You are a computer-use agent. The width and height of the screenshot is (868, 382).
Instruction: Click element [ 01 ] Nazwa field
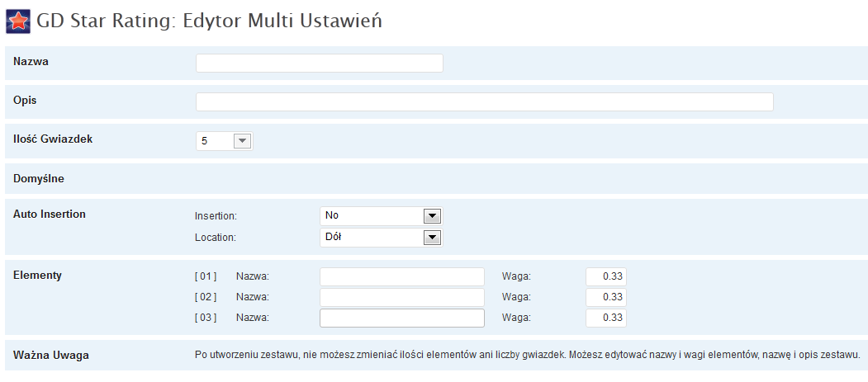click(402, 277)
